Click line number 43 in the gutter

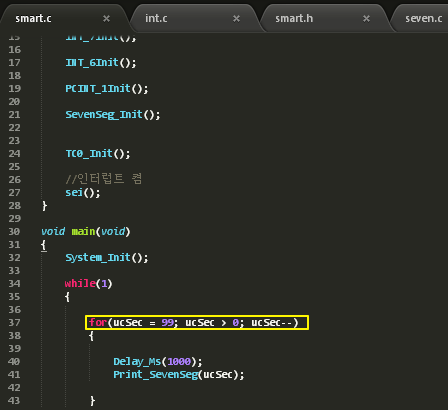click(14, 400)
